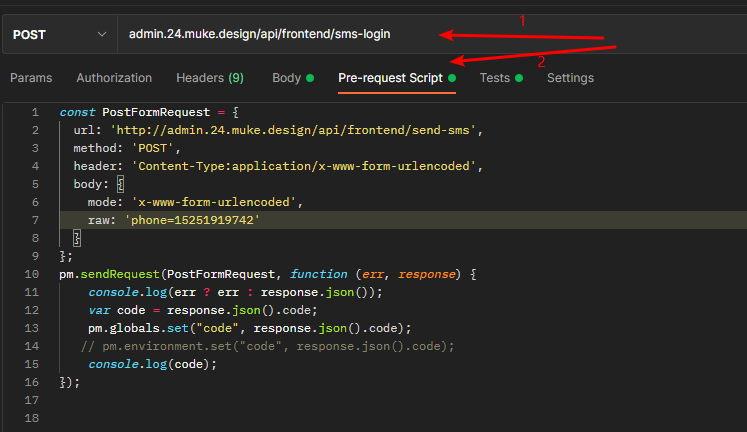This screenshot has width=747, height=432.
Task: Open the Tests tab
Action: point(501,78)
